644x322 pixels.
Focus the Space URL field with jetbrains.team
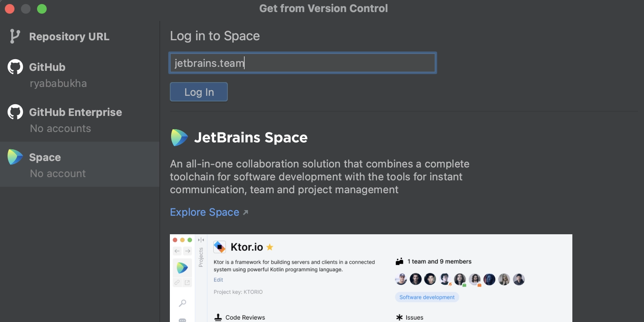click(303, 63)
